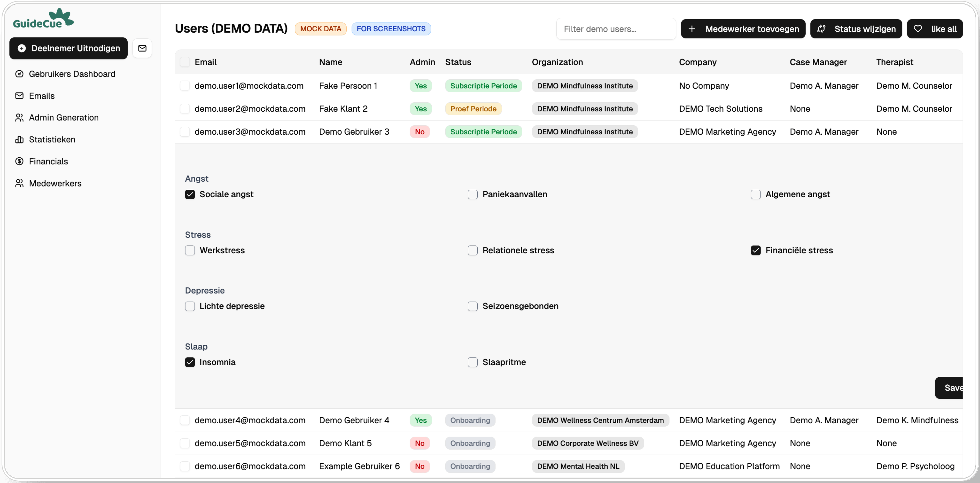
Task: Disable the Financiële stress checkbox
Action: point(756,250)
